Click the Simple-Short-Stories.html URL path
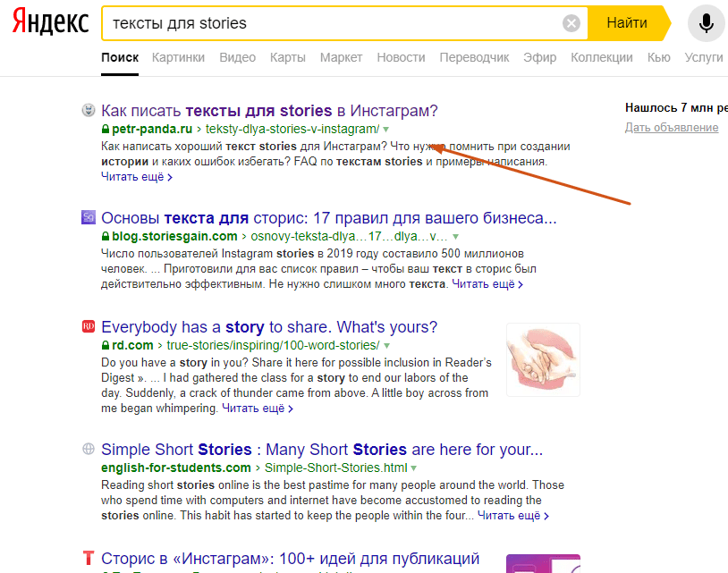Screen dimensions: 728x573 coord(335,468)
